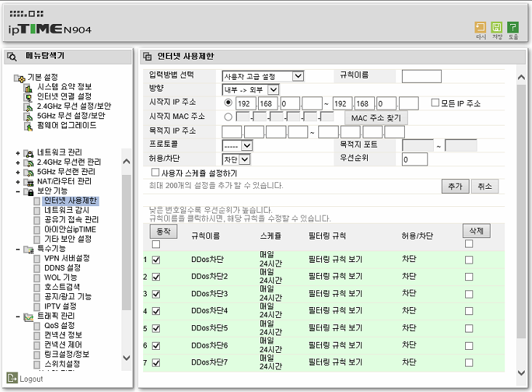
Task: Click the 보안 기능 lock icon
Action: (x=28, y=192)
